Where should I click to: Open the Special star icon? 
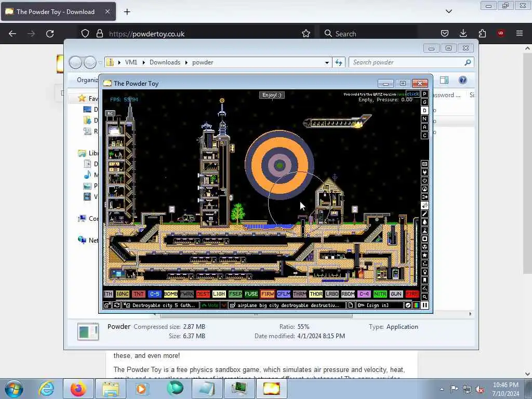[x=424, y=256]
